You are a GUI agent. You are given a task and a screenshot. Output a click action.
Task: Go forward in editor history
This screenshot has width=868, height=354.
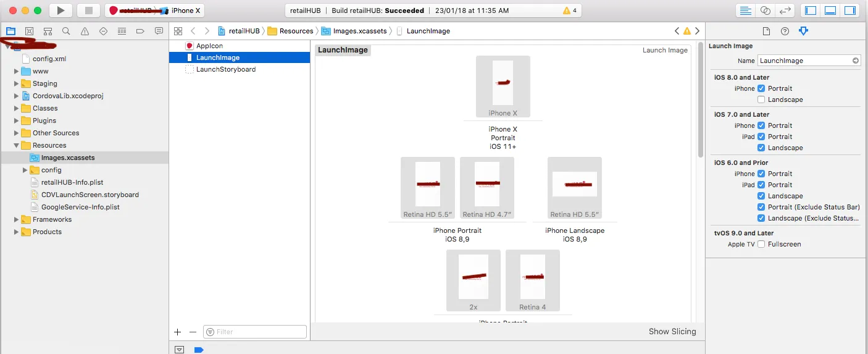207,31
